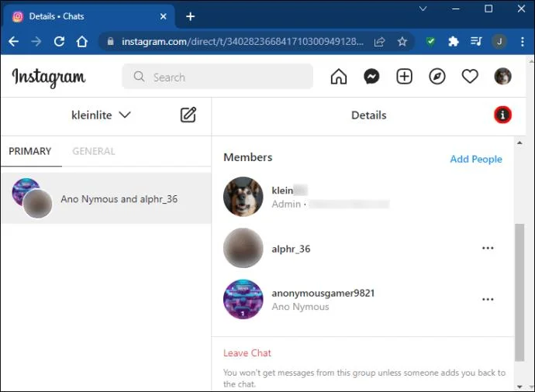
Task: Click the browser forward arrow
Action: point(36,42)
